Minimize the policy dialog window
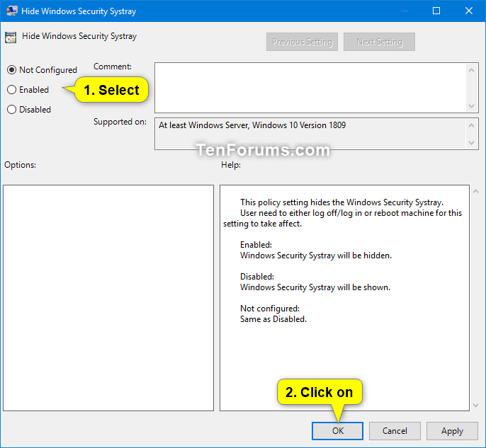 404,11
